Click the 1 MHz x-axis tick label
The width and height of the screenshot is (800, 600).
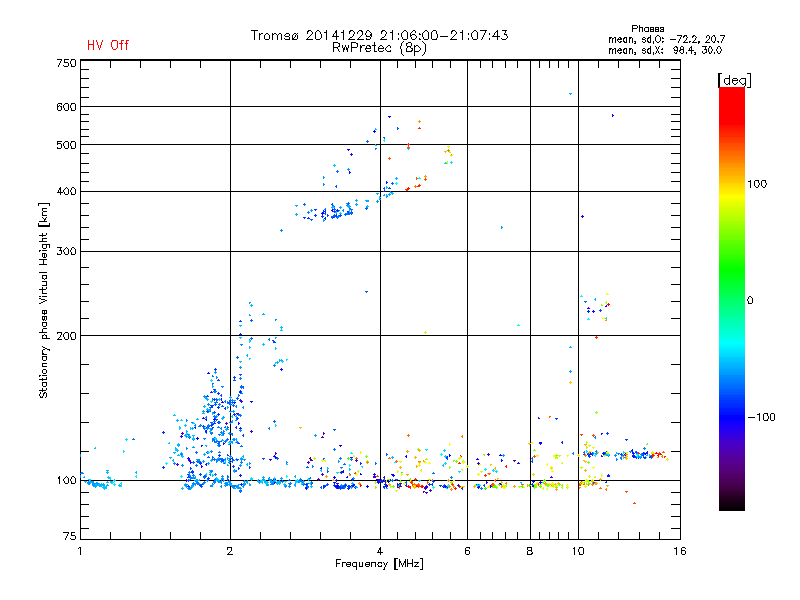click(80, 551)
